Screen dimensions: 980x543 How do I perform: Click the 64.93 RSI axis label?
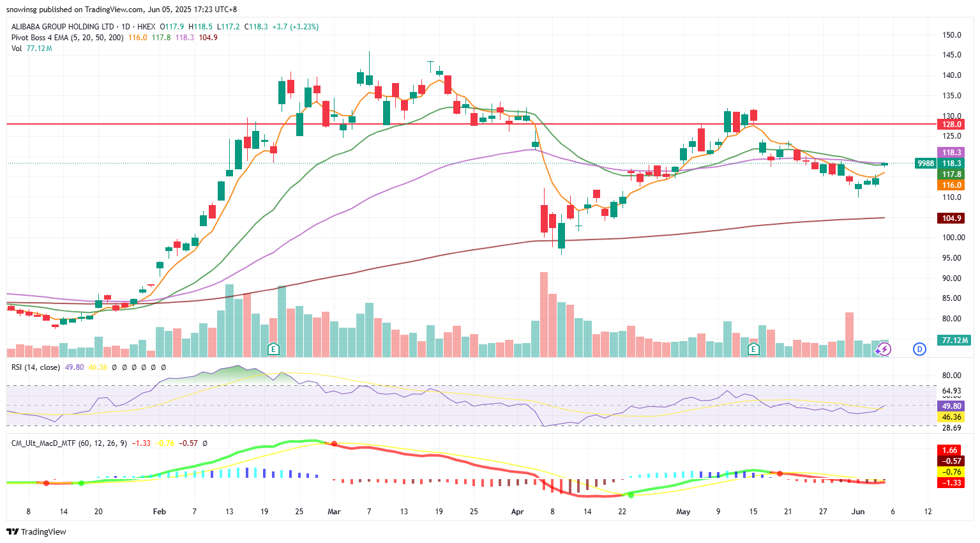pyautogui.click(x=952, y=391)
